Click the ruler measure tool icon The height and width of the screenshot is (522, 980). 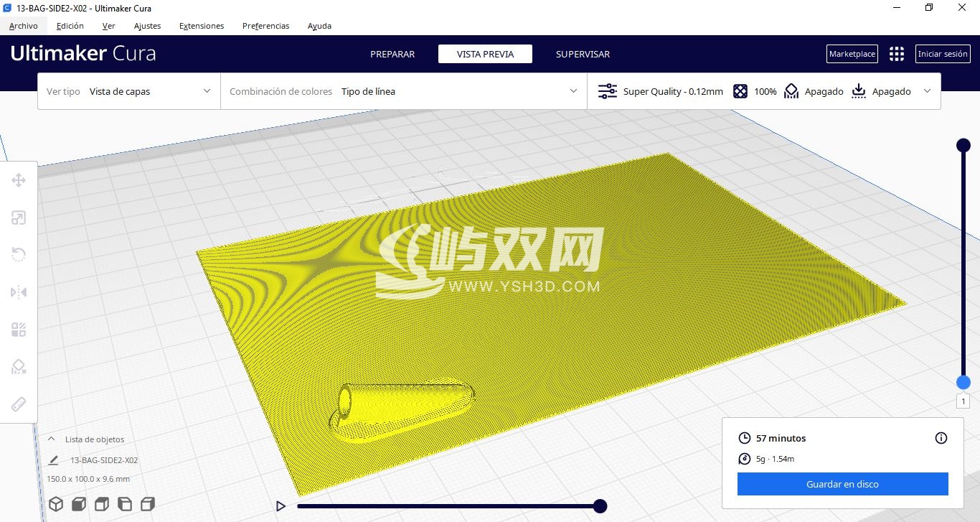point(19,404)
